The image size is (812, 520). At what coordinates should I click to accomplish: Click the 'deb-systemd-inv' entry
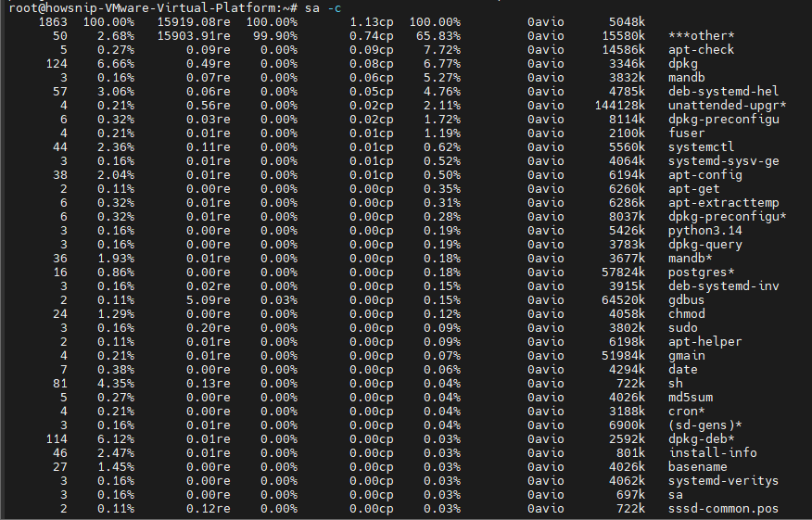(x=723, y=285)
